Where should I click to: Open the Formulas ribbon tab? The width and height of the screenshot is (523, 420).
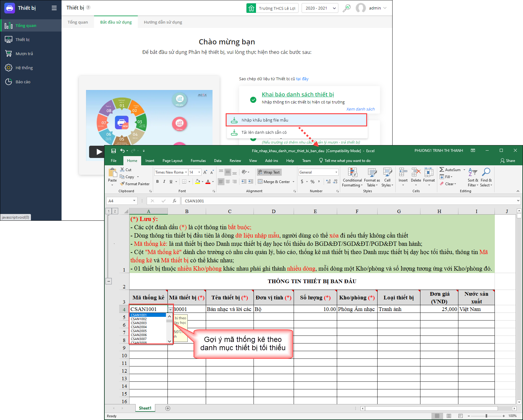198,161
